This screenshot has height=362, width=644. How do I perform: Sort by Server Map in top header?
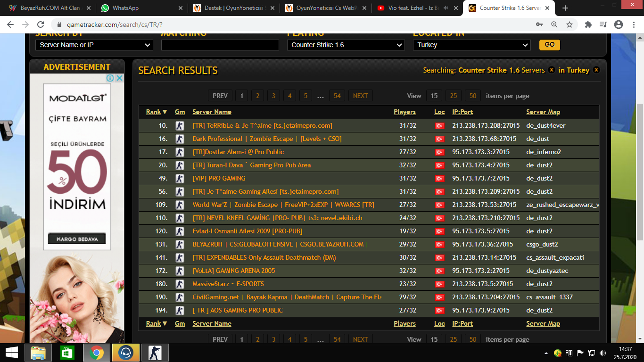point(543,112)
